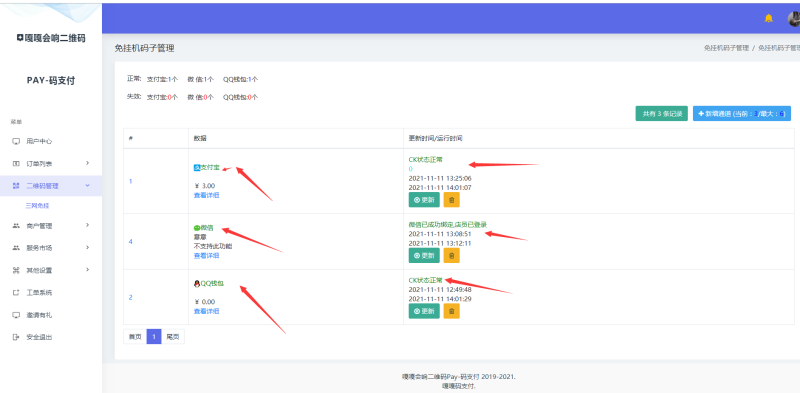Select the 二维码管理 menu item
800x393 pixels.
[x=51, y=186]
